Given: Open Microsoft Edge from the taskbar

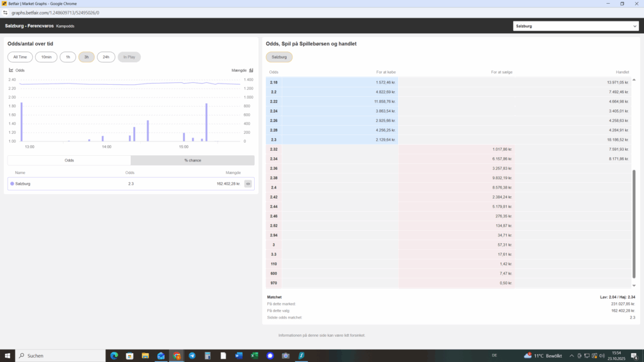Looking at the screenshot, I should tap(114, 356).
